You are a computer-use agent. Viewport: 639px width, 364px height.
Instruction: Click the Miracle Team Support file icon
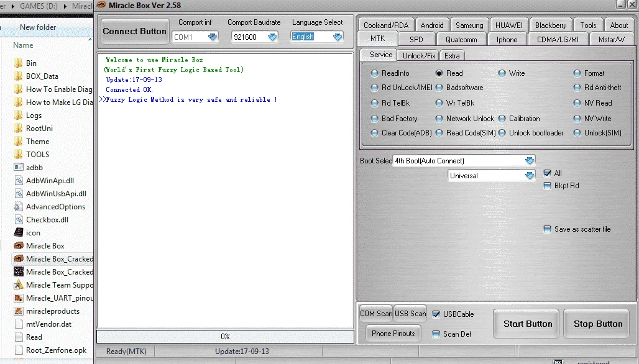[19, 285]
